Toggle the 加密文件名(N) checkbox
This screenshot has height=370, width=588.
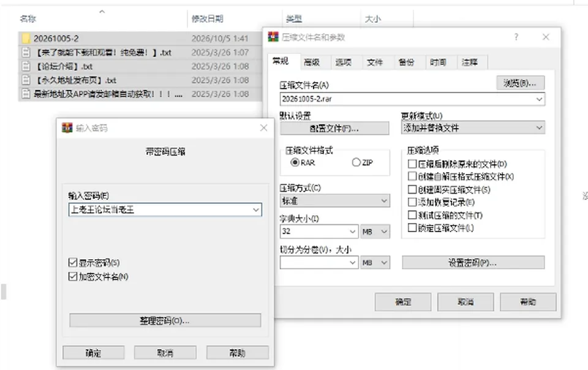click(x=73, y=277)
